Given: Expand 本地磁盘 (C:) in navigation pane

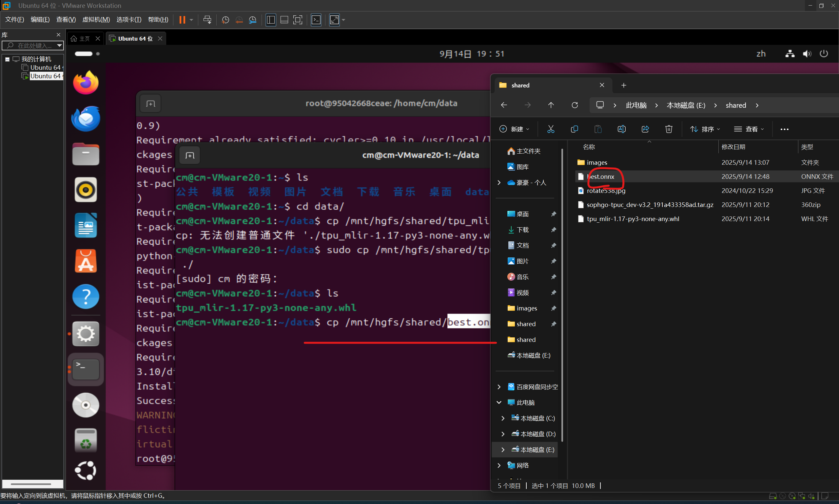Looking at the screenshot, I should tap(503, 418).
